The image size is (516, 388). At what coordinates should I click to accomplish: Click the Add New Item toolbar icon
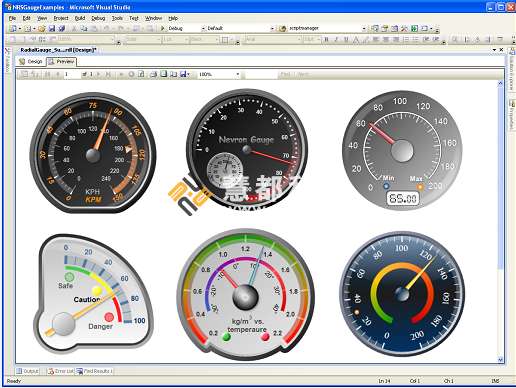tap(28, 29)
